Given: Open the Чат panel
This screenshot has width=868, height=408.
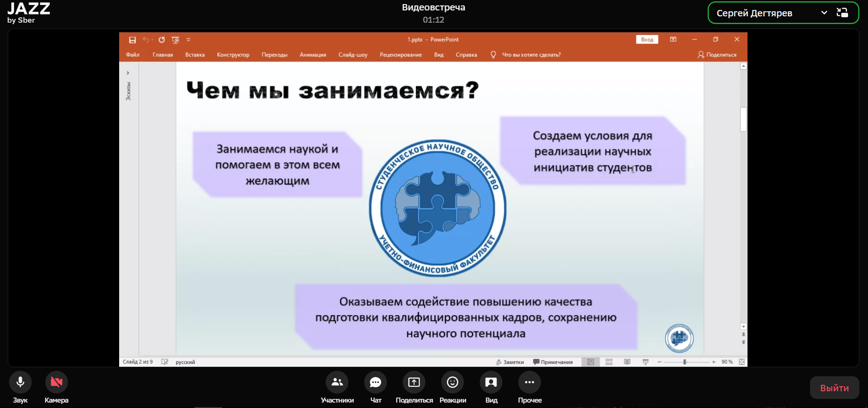Looking at the screenshot, I should [x=376, y=382].
